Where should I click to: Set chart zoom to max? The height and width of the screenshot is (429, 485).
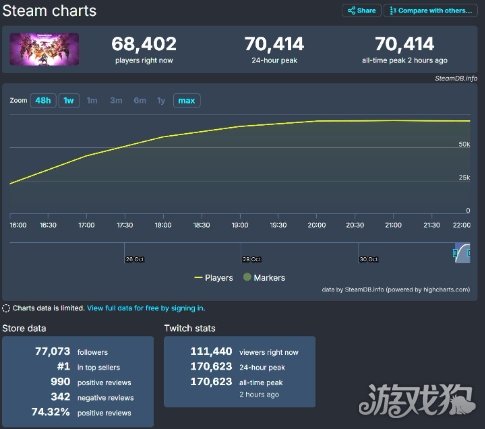point(187,100)
